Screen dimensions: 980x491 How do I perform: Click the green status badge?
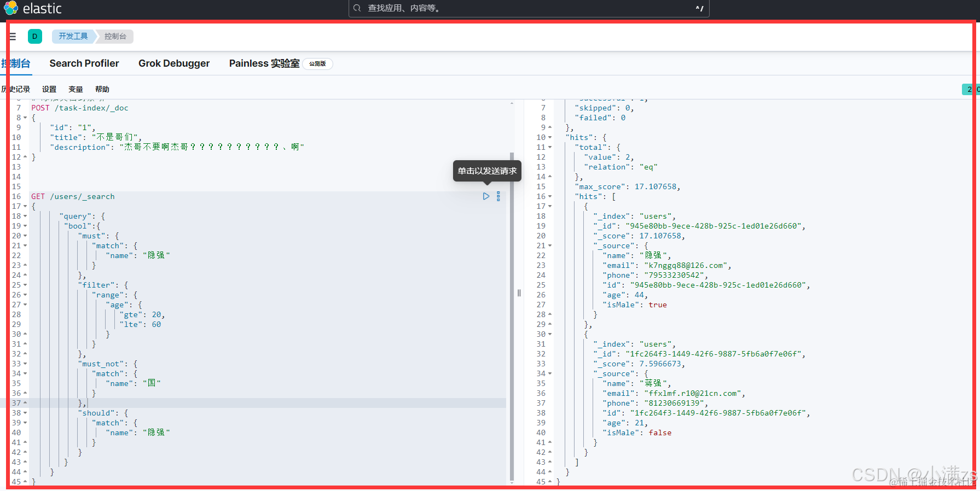point(970,89)
